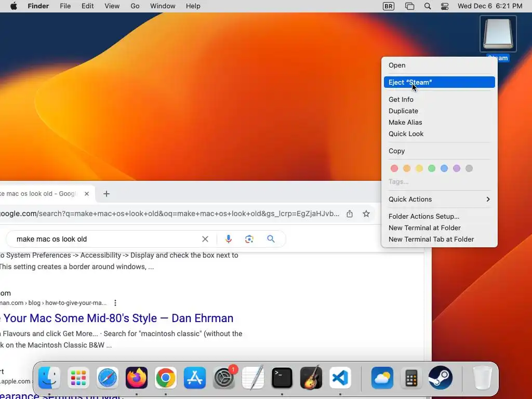This screenshot has height=399, width=532.
Task: Open Google Lens image search
Action: (249, 239)
